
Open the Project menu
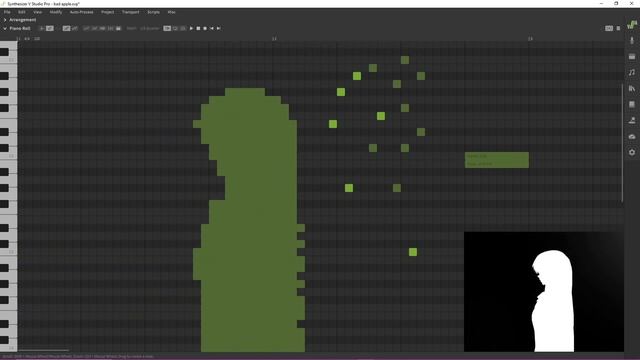[108, 12]
